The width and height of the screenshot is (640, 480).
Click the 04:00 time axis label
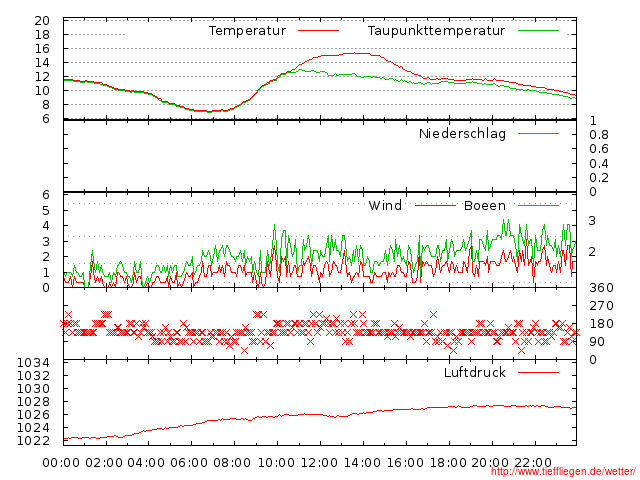[x=147, y=462]
